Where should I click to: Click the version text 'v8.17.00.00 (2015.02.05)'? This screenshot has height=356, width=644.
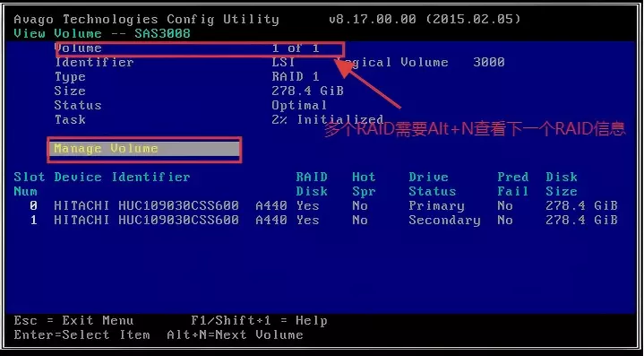pyautogui.click(x=425, y=20)
